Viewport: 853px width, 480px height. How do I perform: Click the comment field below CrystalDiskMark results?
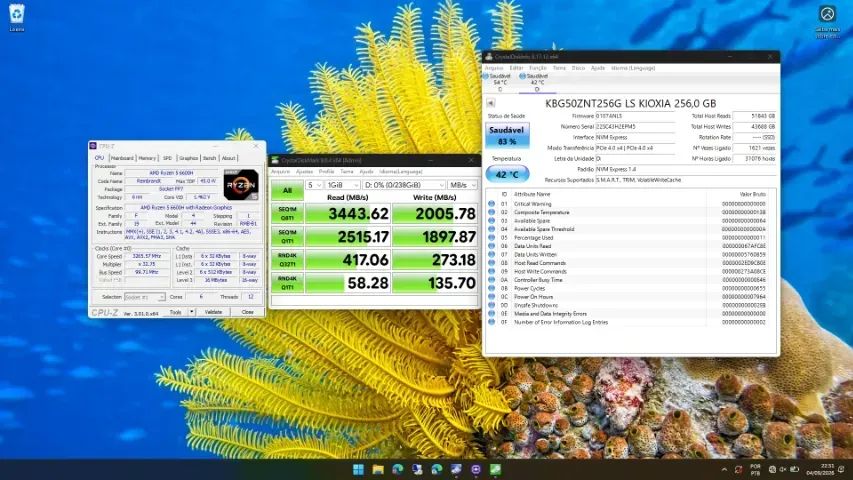click(x=374, y=300)
